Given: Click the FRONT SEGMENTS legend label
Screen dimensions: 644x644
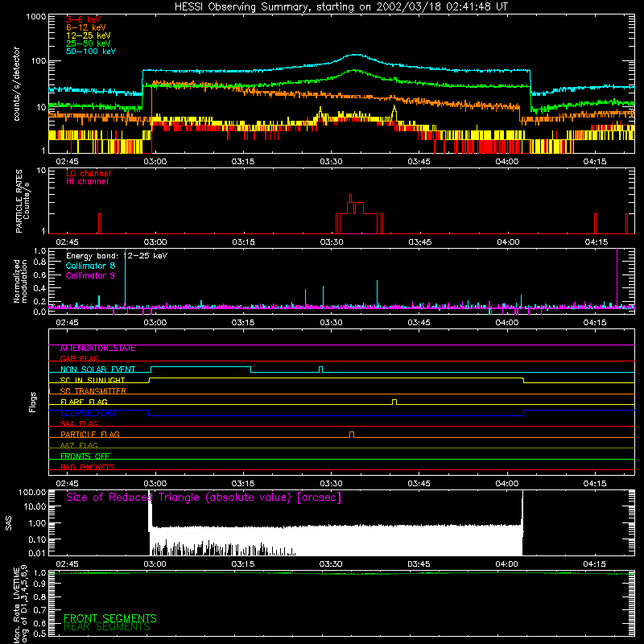Looking at the screenshot, I should [110, 618].
